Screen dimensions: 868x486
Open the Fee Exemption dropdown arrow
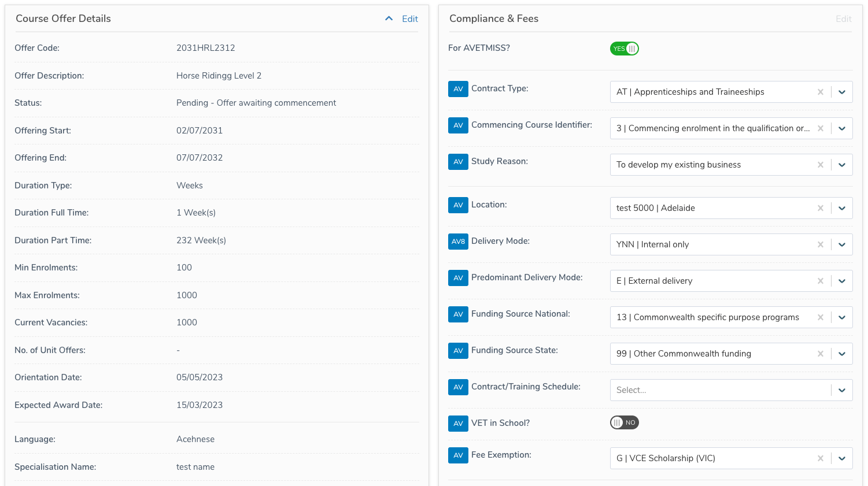842,458
